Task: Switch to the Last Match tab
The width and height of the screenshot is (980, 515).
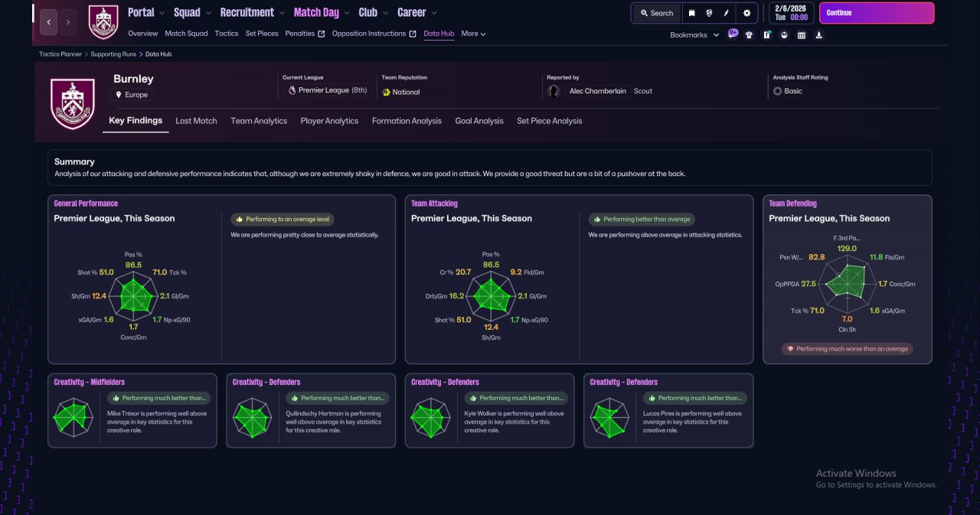Action: click(196, 121)
